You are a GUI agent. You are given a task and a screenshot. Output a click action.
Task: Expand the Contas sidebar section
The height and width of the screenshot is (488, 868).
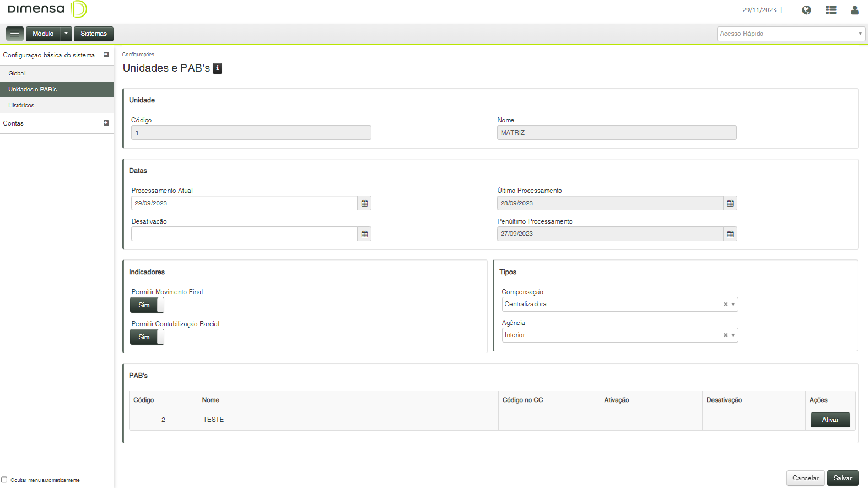pyautogui.click(x=106, y=123)
